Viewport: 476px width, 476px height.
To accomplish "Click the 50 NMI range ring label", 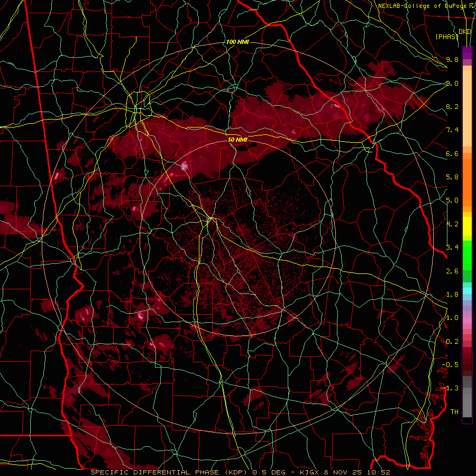I will pyautogui.click(x=237, y=140).
